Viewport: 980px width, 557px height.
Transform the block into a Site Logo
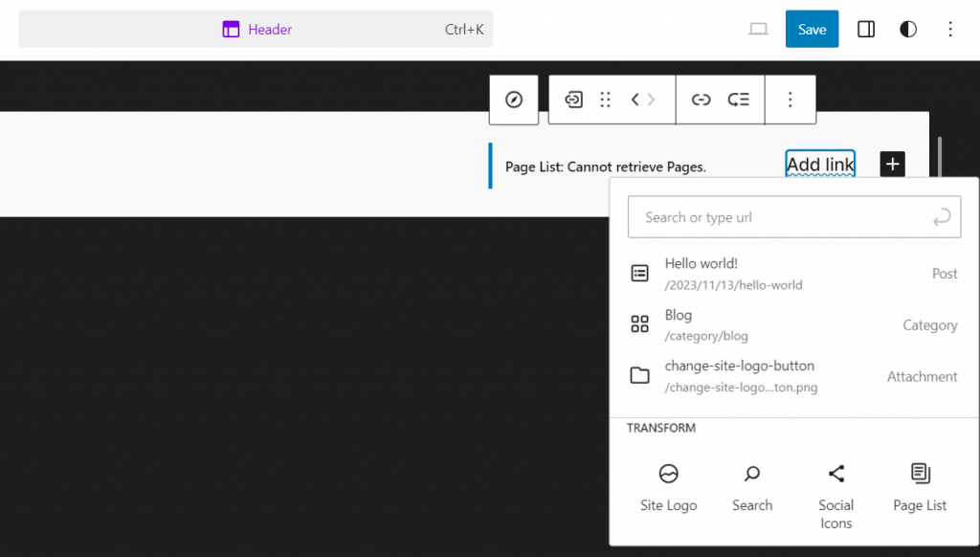(668, 483)
